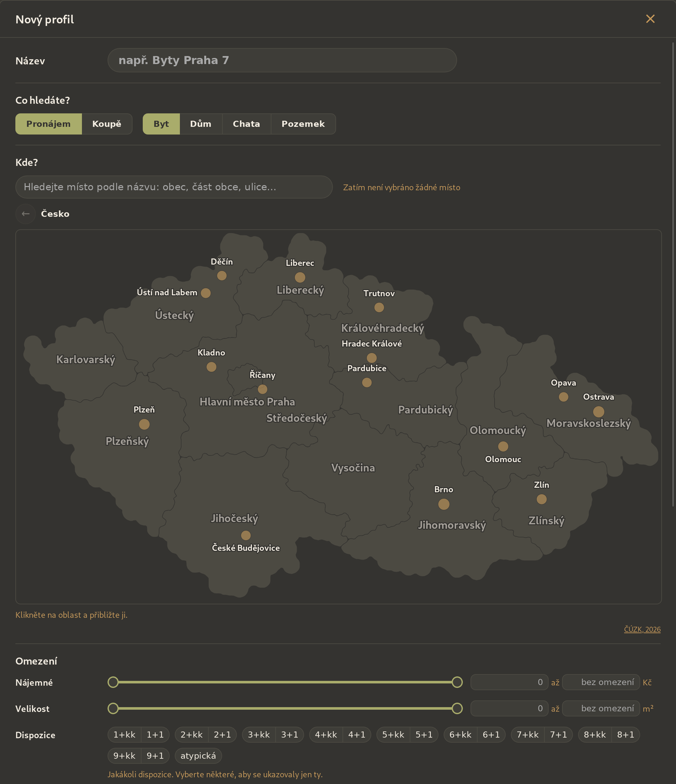The height and width of the screenshot is (784, 676).
Task: Choose Pozemek property type
Action: [x=303, y=124]
